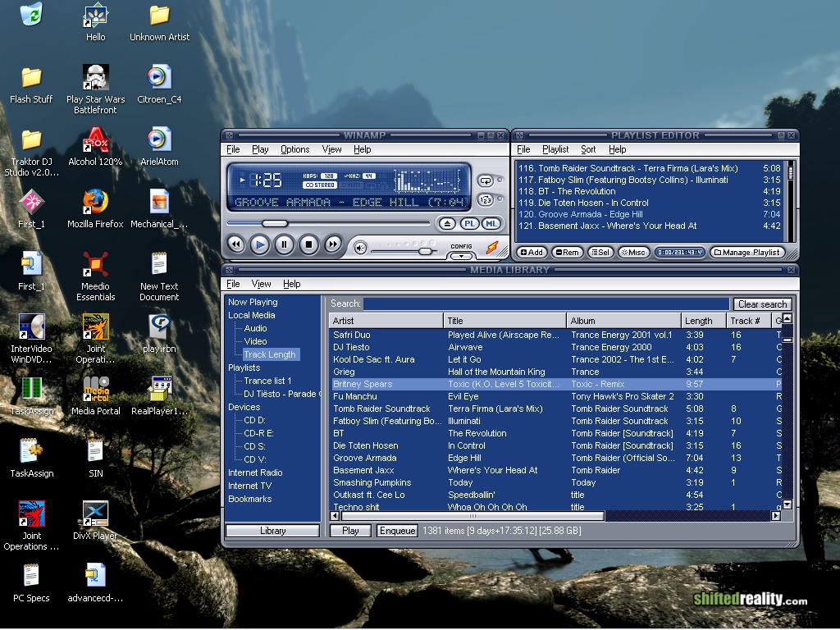Mute audio using speaker icon
The image size is (840, 630).
360,248
